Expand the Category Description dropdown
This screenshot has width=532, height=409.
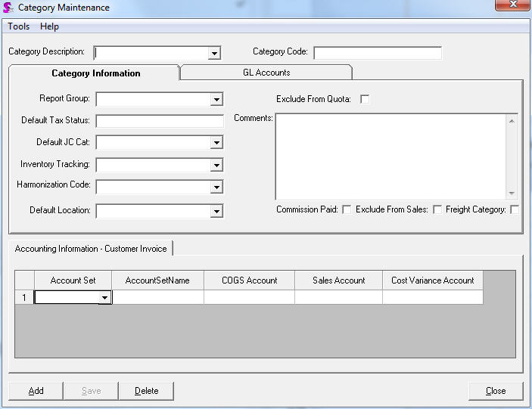[214, 53]
